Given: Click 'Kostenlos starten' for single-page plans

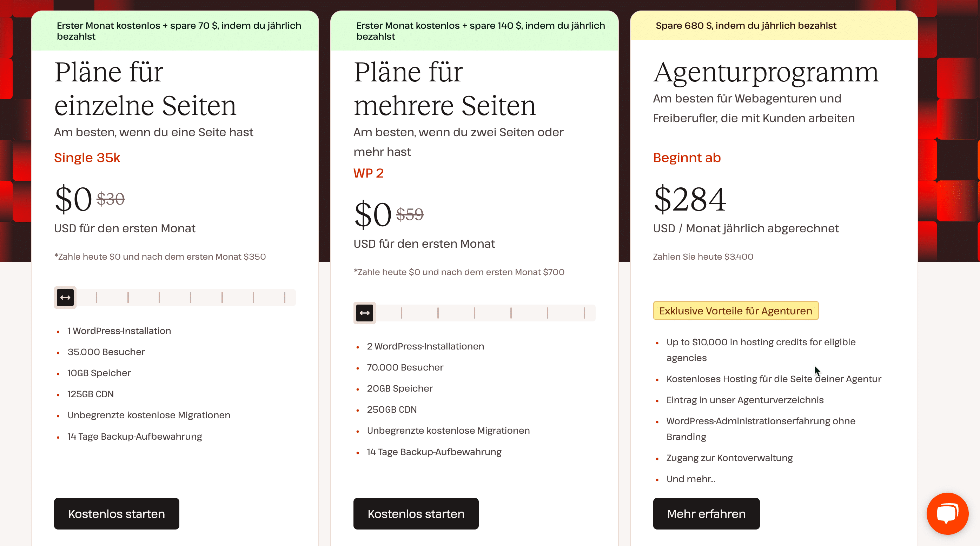Looking at the screenshot, I should [x=117, y=514].
